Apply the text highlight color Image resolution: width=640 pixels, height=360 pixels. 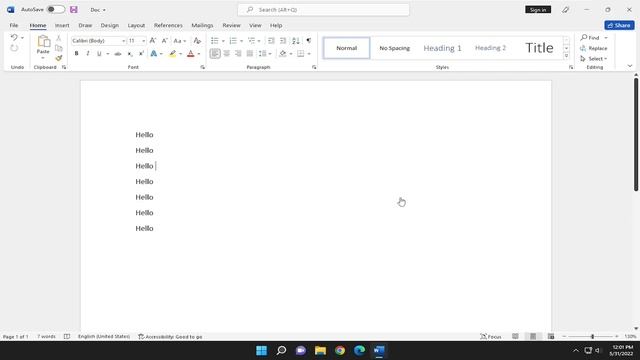(x=173, y=54)
